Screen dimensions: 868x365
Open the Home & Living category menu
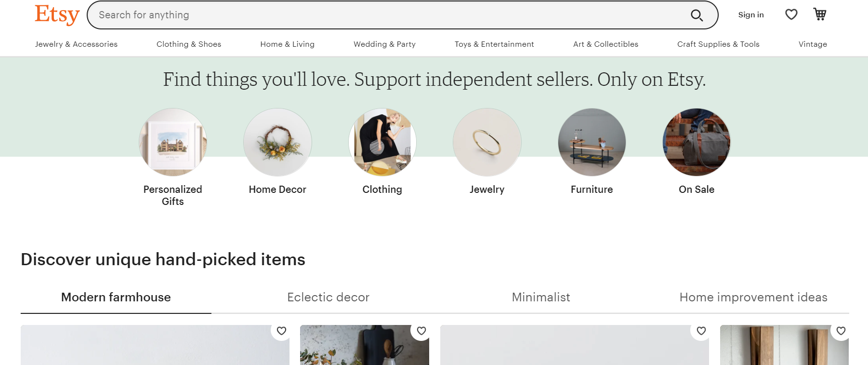[x=287, y=44]
